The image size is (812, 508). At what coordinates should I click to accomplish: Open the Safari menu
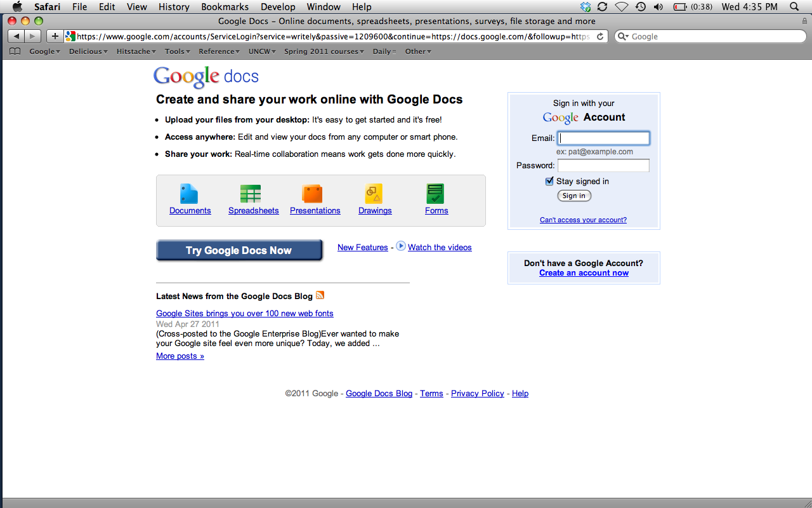(x=48, y=6)
